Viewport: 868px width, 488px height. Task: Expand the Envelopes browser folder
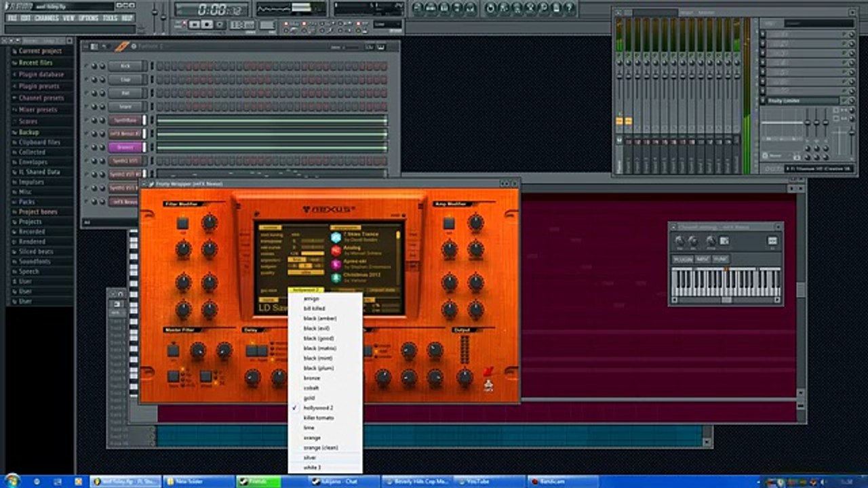[33, 163]
